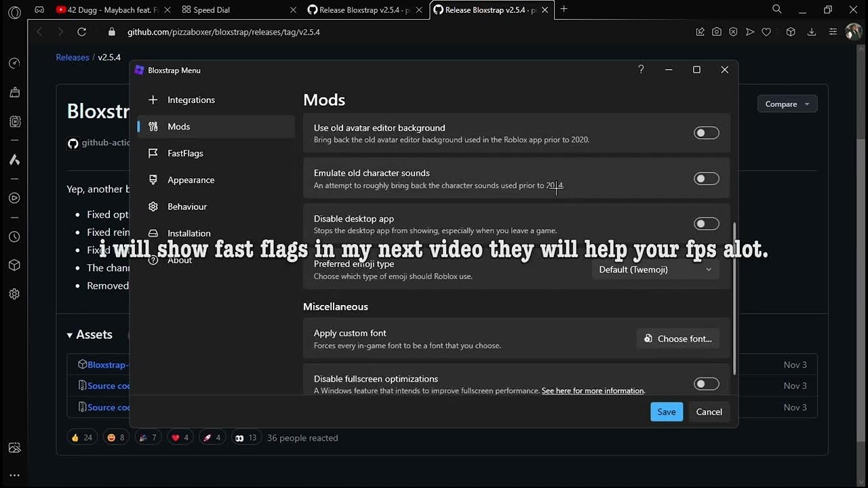The image size is (868, 488).
Task: Take a snapshot with camera icon
Action: (x=717, y=32)
